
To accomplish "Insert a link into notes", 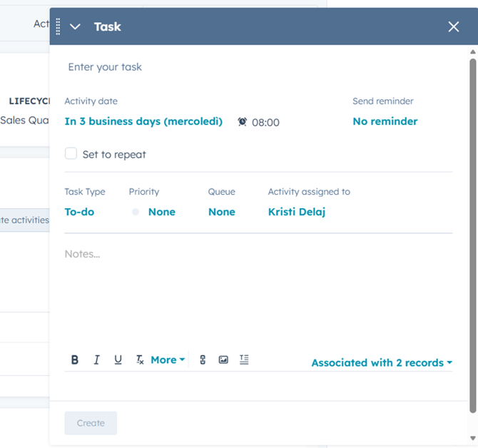I will (x=203, y=360).
